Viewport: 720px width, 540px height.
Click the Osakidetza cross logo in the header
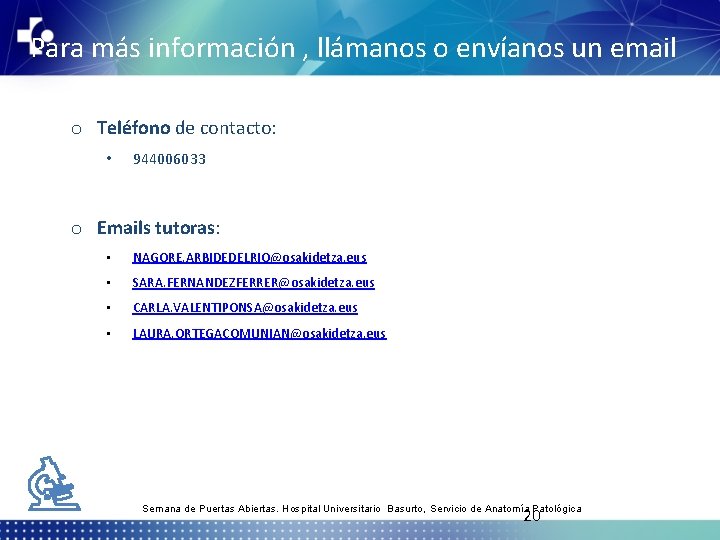35,35
